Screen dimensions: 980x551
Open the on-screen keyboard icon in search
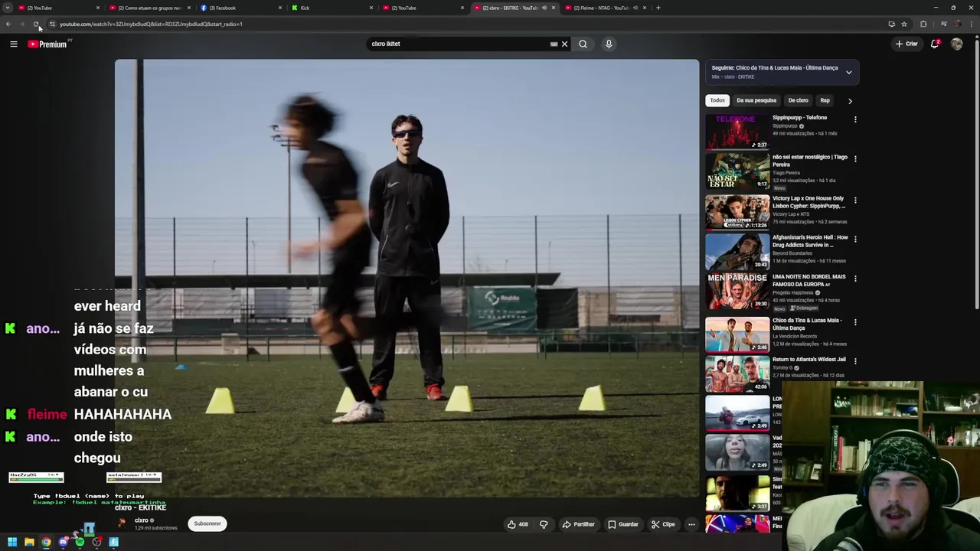coord(554,44)
